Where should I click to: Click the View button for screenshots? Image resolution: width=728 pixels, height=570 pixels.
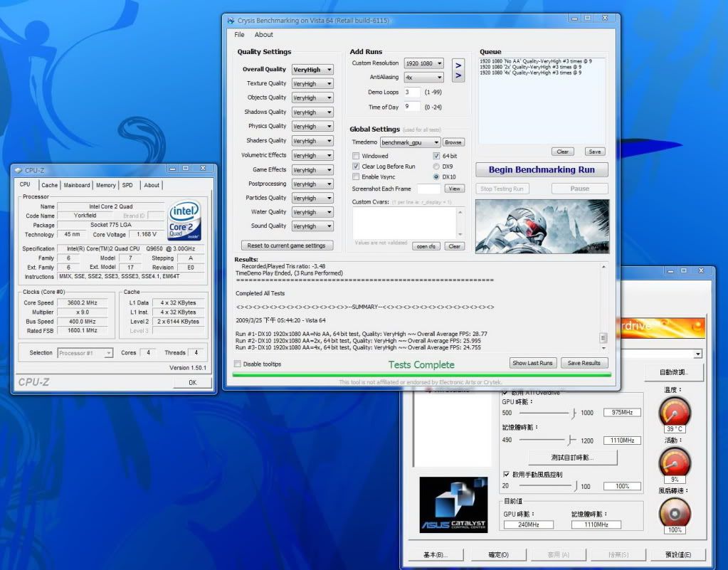tap(455, 189)
